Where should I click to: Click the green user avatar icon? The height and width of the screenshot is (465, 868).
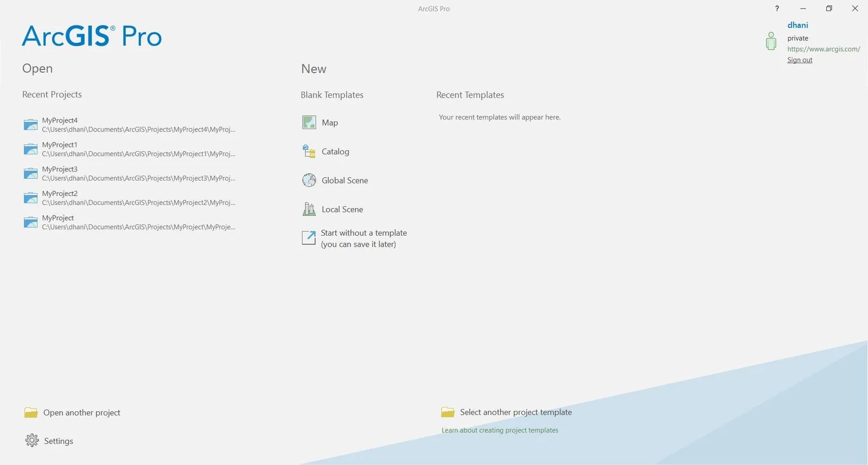point(771,41)
